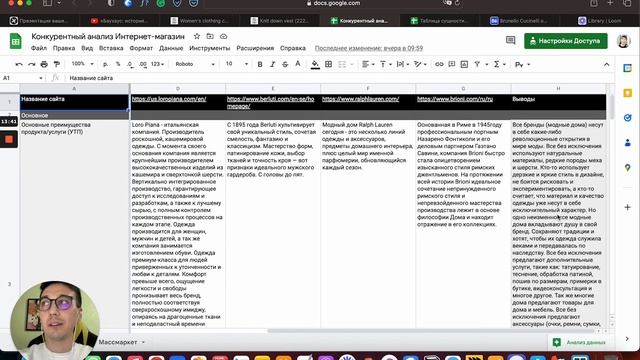The image size is (640, 360).
Task: Click the Insert chart icon
Action: [x=464, y=64]
